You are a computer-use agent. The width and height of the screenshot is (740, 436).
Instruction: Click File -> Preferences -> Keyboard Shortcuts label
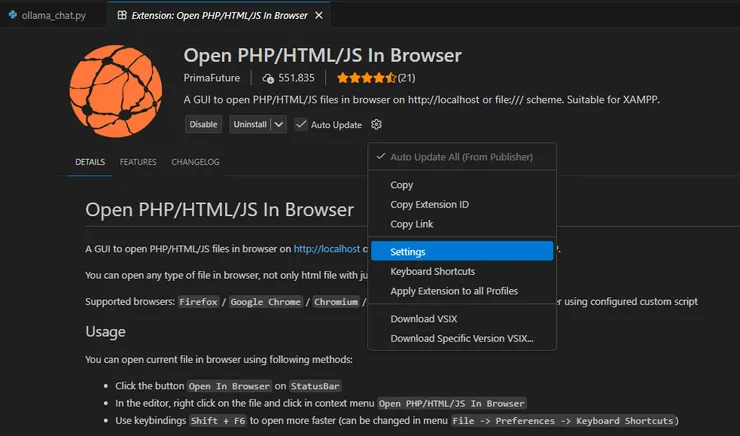click(x=564, y=420)
